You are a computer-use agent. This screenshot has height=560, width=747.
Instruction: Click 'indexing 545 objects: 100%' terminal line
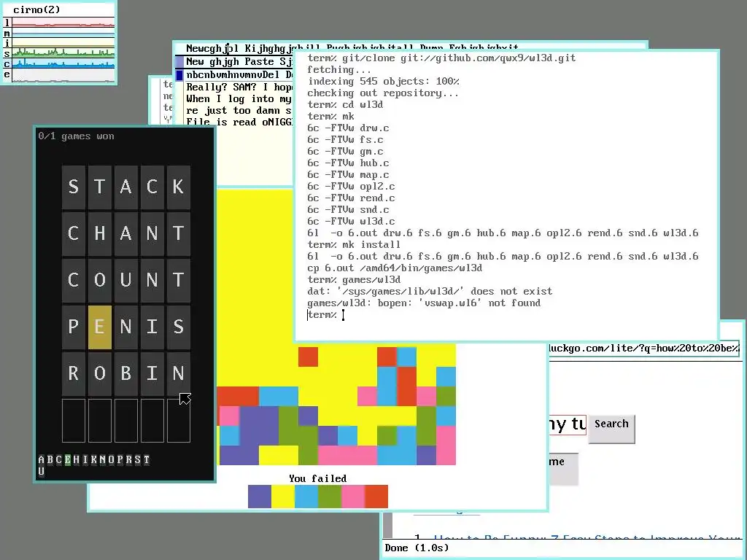[383, 82]
